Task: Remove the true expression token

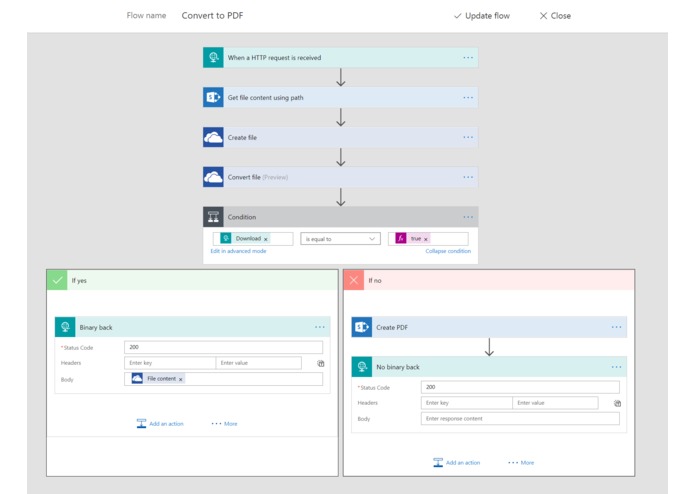Action: [426, 239]
